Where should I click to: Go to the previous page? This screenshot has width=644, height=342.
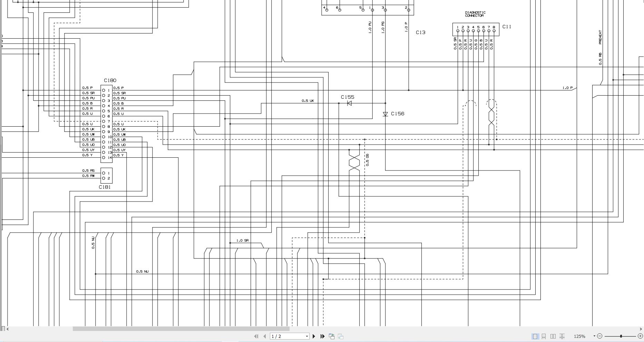(x=264, y=336)
